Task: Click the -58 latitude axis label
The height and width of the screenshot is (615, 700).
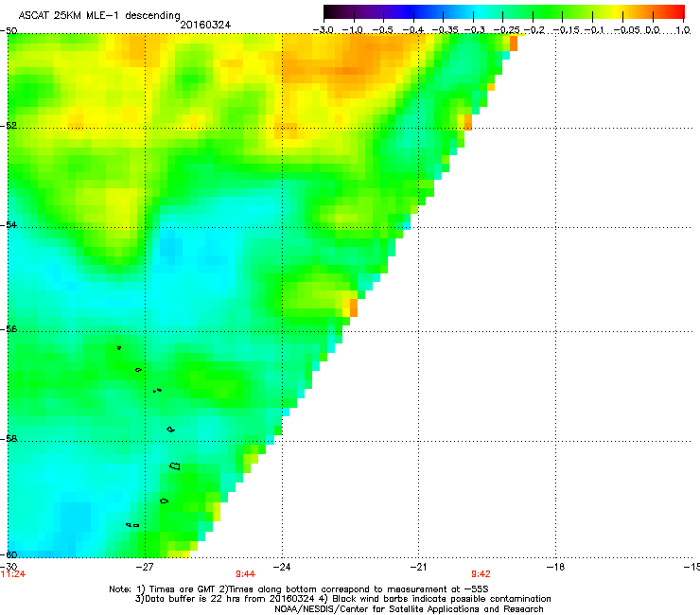Action: click(9, 439)
